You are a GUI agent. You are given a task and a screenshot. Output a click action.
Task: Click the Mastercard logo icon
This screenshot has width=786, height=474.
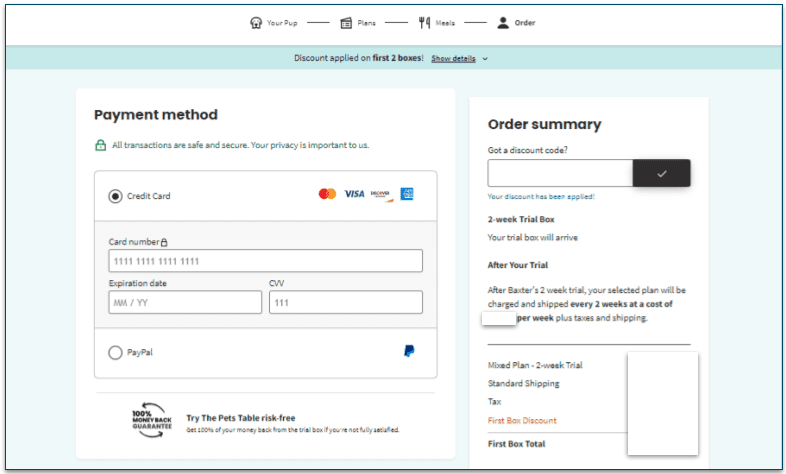327,194
